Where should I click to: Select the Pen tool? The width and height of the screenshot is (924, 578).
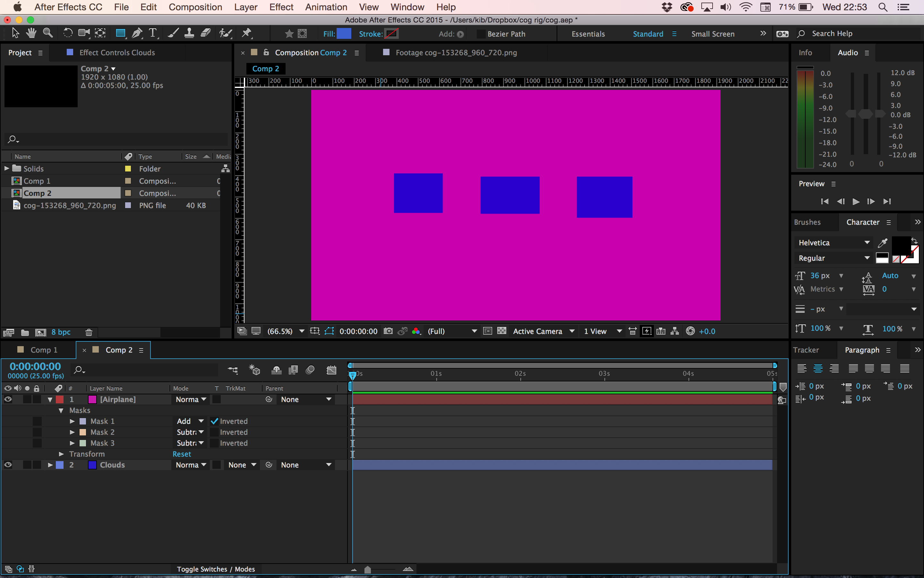[x=137, y=33]
